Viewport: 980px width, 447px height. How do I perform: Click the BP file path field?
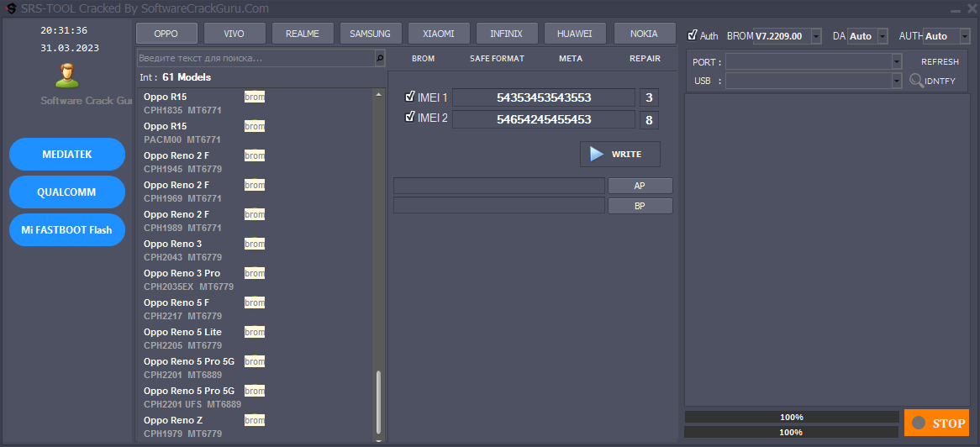[499, 206]
